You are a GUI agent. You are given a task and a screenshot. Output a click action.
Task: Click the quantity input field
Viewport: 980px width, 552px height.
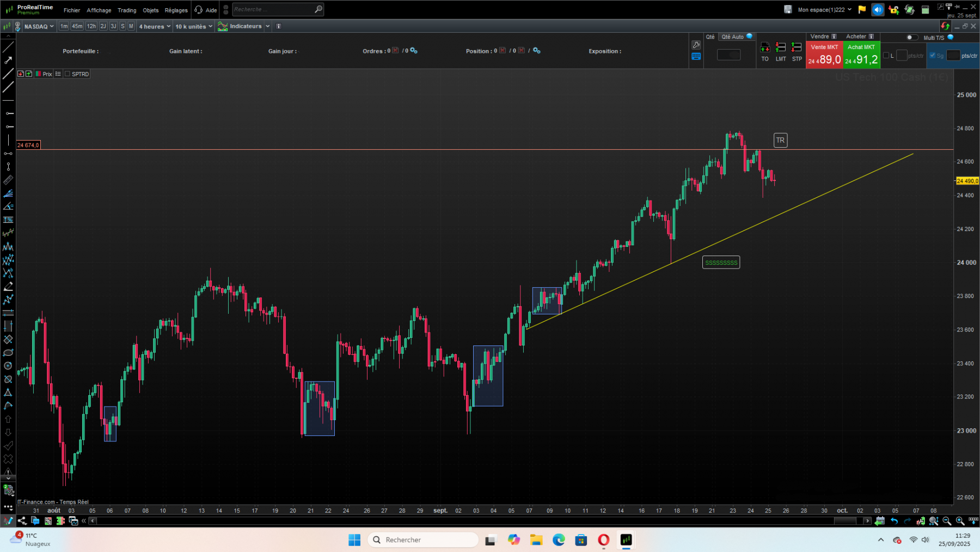[728, 54]
